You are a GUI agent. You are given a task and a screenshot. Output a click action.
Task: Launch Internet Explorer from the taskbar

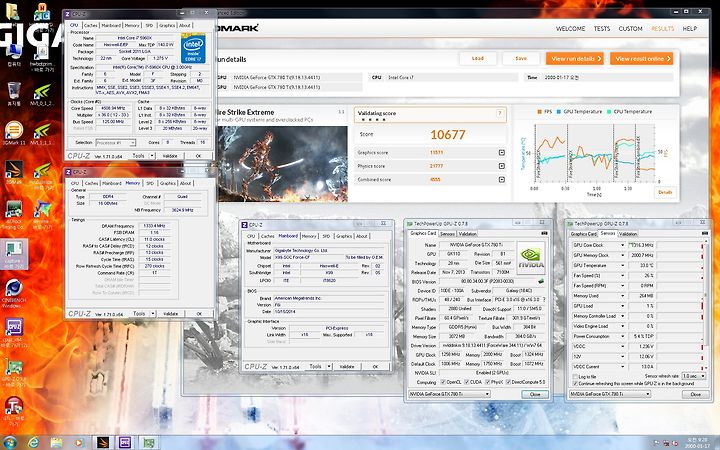[x=34, y=443]
